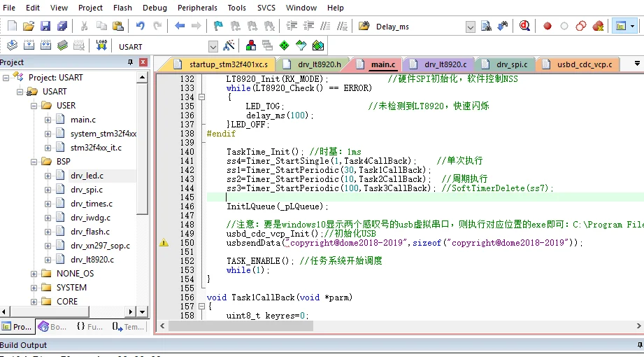This screenshot has height=357, width=644.
Task: Expand the CORE group folder
Action: 34,302
